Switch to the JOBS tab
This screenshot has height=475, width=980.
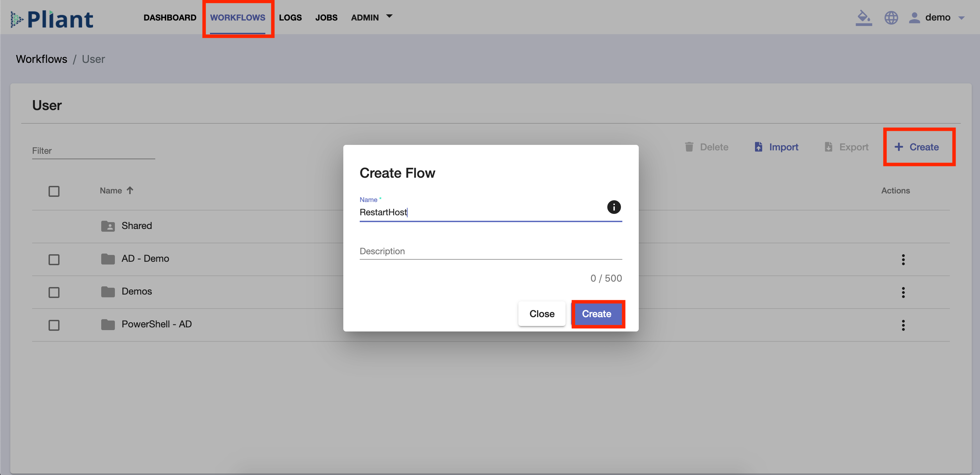(x=326, y=17)
